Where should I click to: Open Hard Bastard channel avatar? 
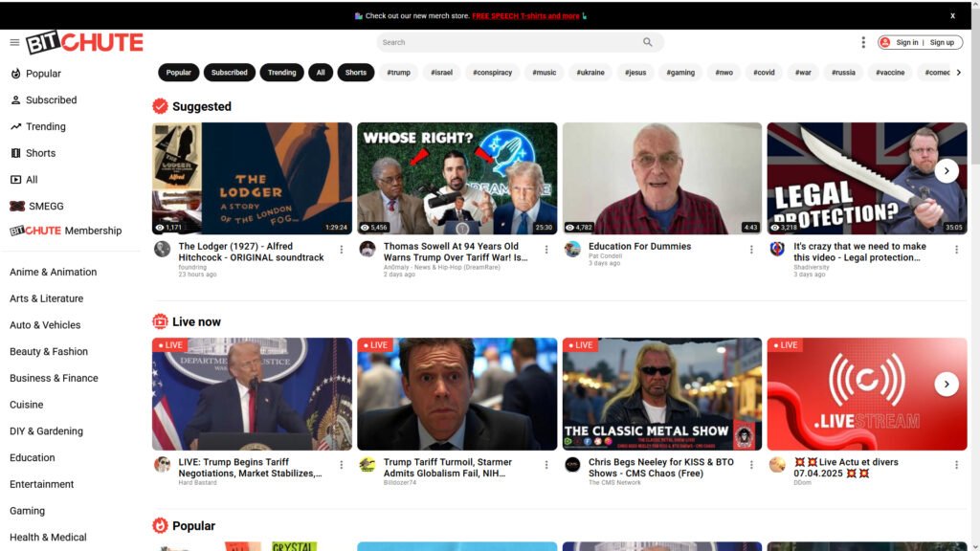pos(163,465)
